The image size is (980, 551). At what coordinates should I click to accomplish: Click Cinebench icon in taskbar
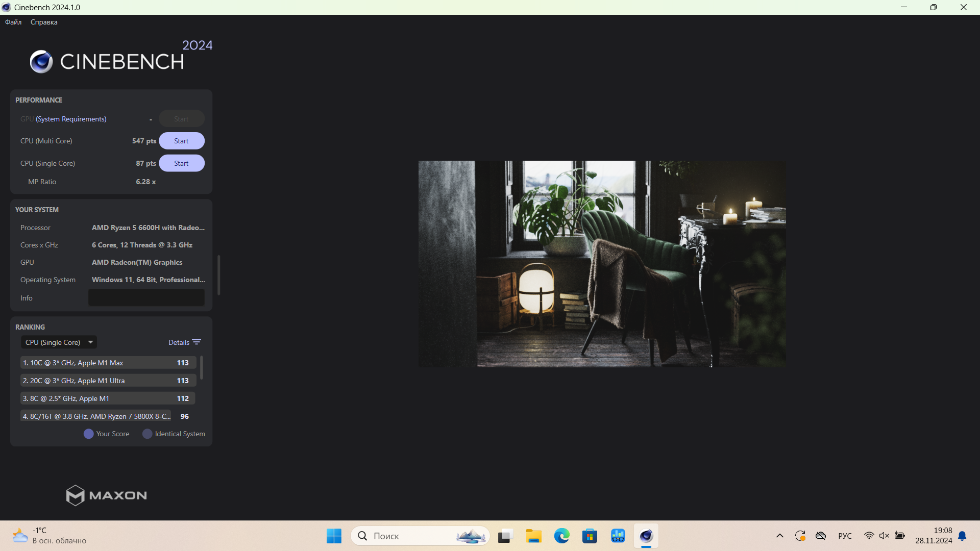[646, 536]
